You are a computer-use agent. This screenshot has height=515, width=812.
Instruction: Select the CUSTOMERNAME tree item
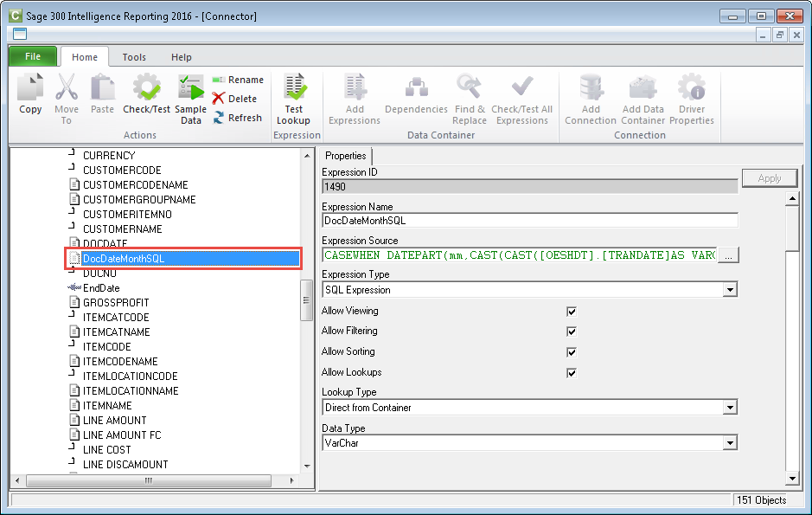click(x=122, y=229)
